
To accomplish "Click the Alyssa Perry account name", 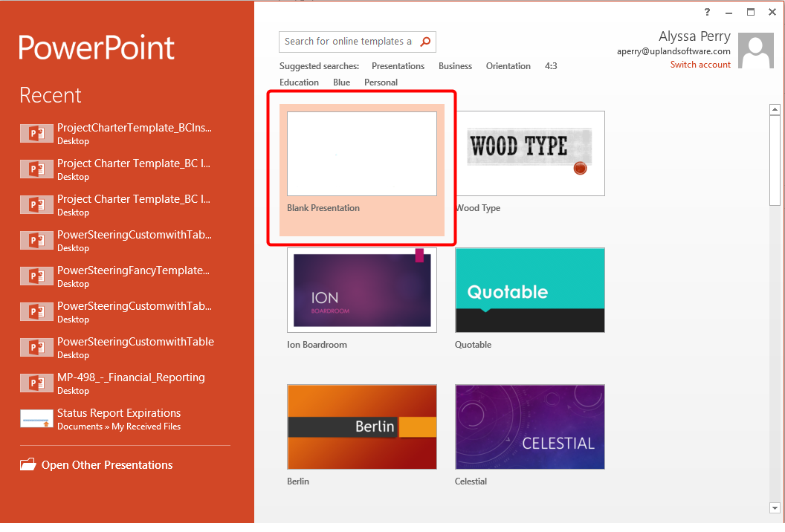I will 694,36.
